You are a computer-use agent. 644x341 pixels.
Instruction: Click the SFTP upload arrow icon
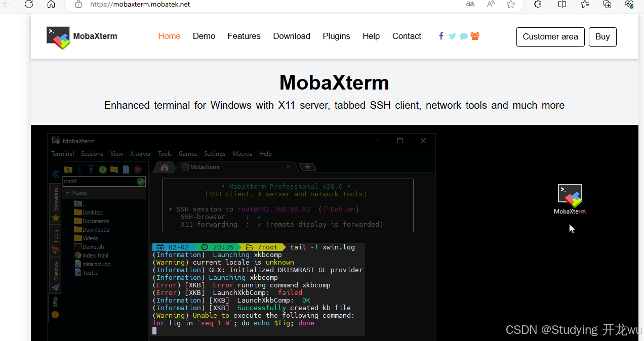coord(91,169)
